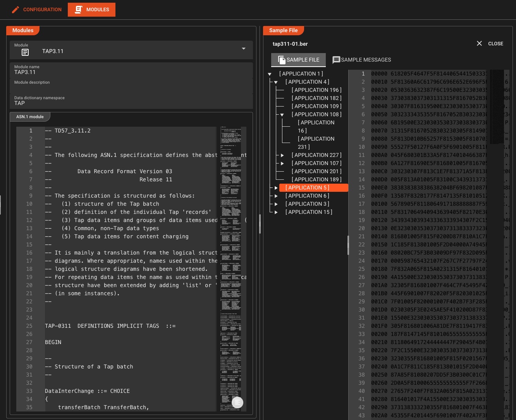
Task: Click the pencil icon next to CONFIGURATION
Action: click(15, 9)
